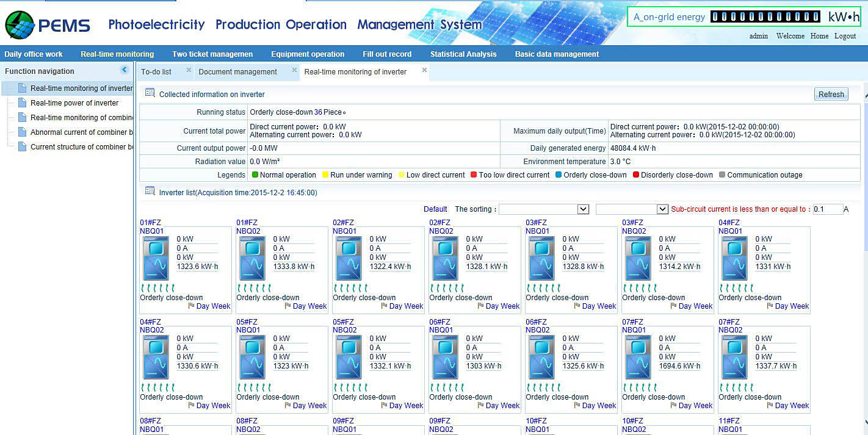Select the 02#FZ NBQ01 inverter image
The width and height of the screenshot is (868, 435).
tap(349, 259)
